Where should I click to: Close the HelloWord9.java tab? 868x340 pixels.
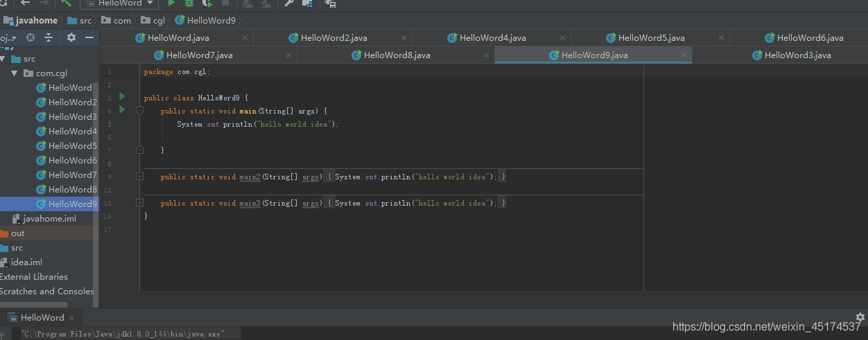(684, 55)
